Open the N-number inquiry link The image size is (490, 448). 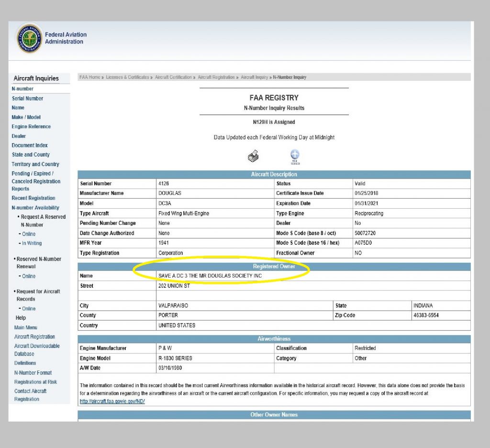click(x=22, y=89)
